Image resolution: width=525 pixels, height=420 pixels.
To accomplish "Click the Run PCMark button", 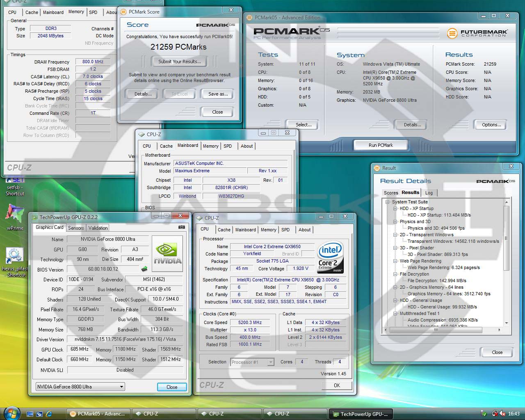I will pyautogui.click(x=381, y=145).
